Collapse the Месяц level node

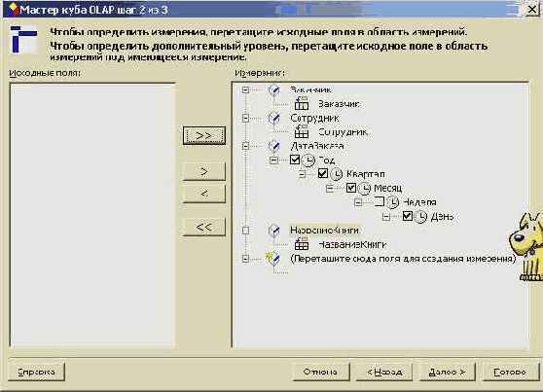click(x=330, y=189)
